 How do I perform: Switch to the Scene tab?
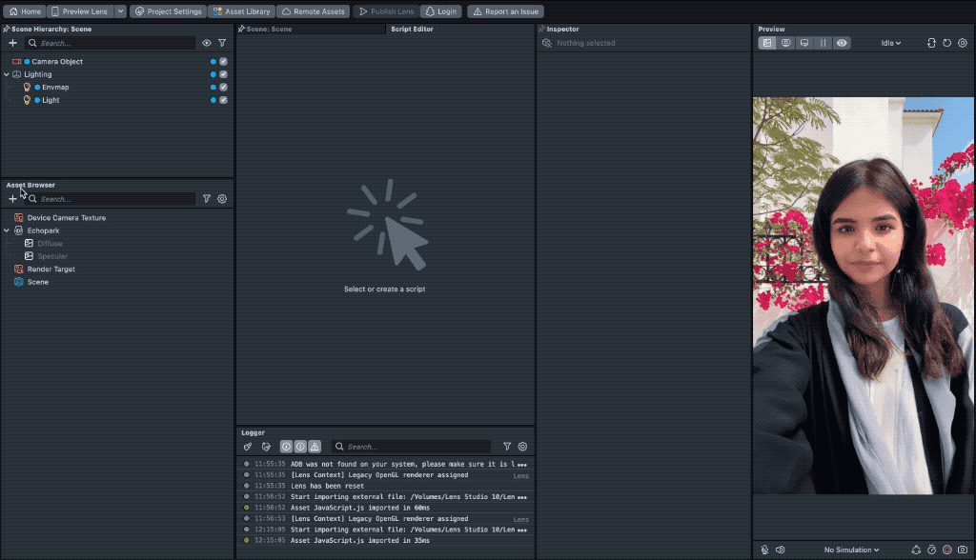[x=269, y=30]
